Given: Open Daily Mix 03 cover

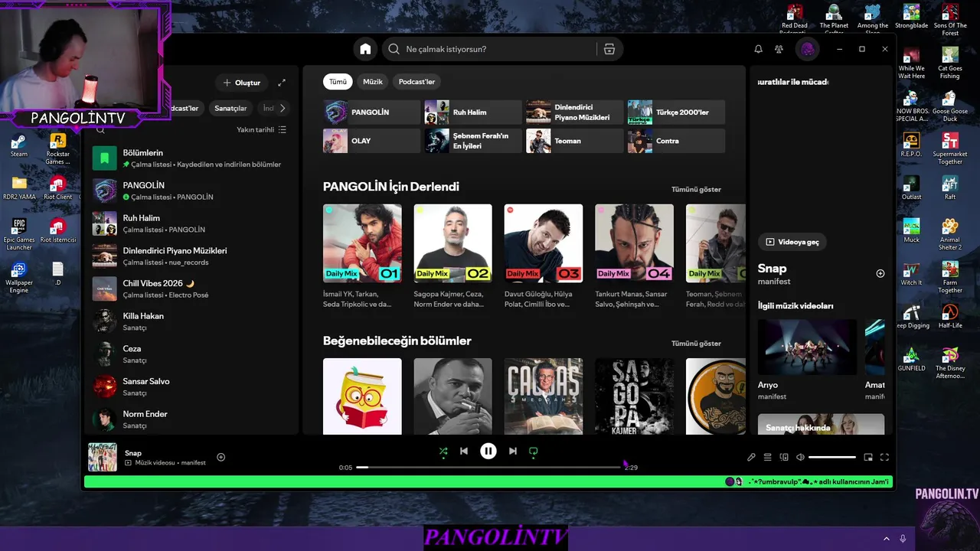Looking at the screenshot, I should pos(544,243).
